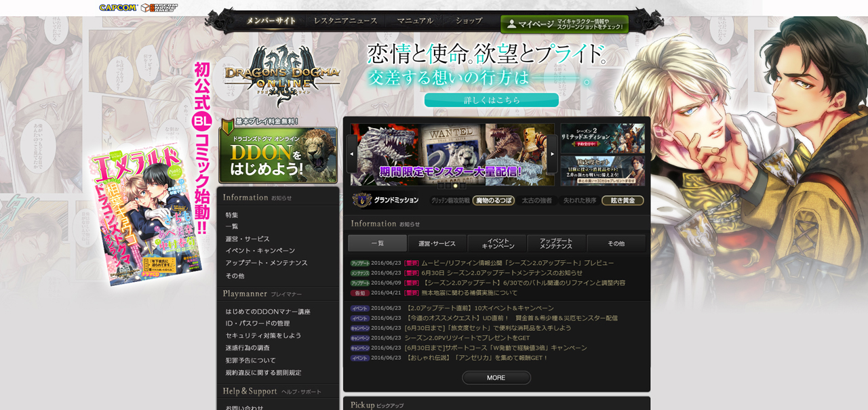Click the 初公式BLコミック始動!! vertical text
Image resolution: width=868 pixels, height=410 pixels.
point(202,148)
